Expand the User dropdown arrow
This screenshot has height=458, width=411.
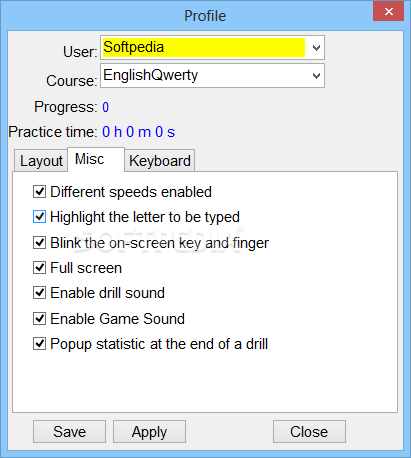coord(316,48)
